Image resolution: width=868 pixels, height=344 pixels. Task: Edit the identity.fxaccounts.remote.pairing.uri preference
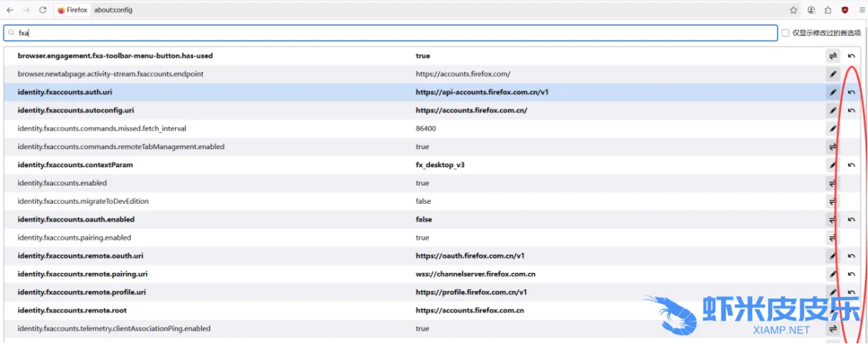click(833, 274)
